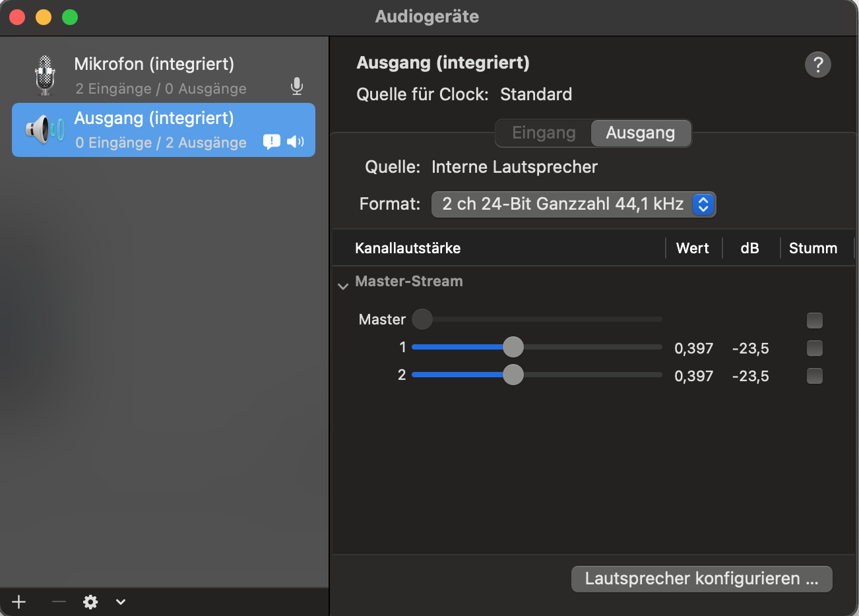Click Lautsprecher konfigurieren button
Viewport: 859px width, 616px height.
click(701, 579)
